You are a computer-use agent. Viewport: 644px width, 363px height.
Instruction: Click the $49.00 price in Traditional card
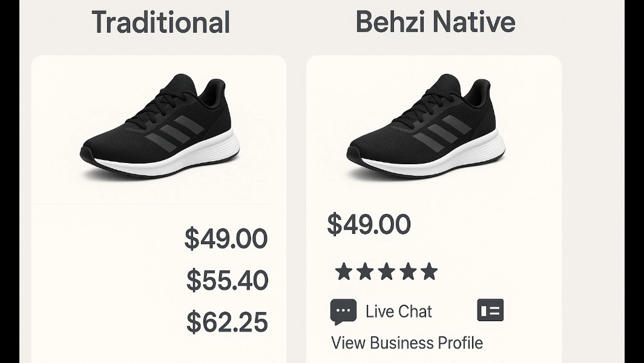[x=226, y=238]
